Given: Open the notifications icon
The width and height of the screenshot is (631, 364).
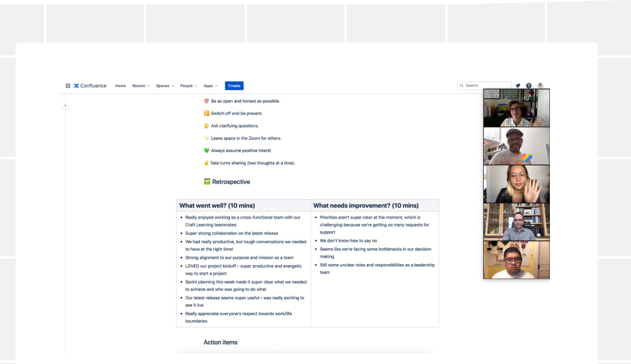Looking at the screenshot, I should click(x=518, y=85).
